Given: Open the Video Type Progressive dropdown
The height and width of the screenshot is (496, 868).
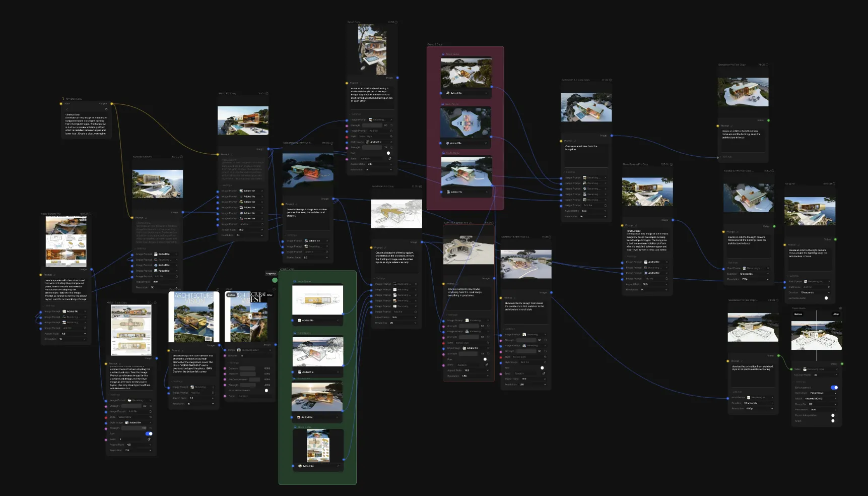Looking at the screenshot, I should pyautogui.click(x=823, y=393).
